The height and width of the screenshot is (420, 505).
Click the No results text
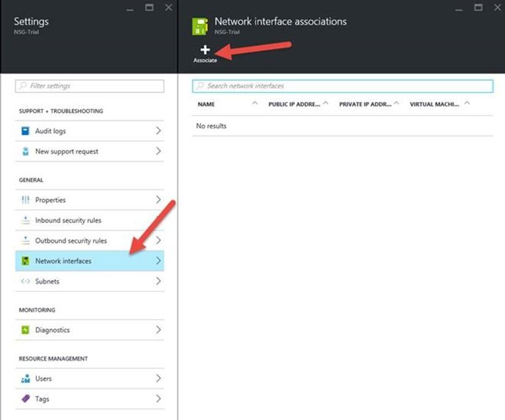click(211, 126)
